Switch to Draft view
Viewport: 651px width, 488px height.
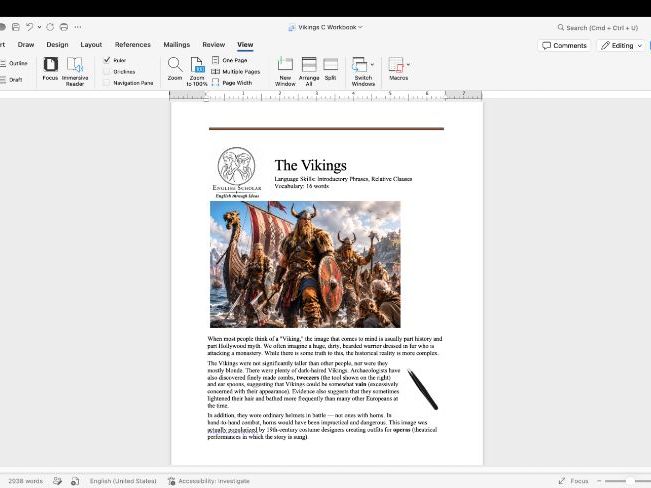point(11,80)
